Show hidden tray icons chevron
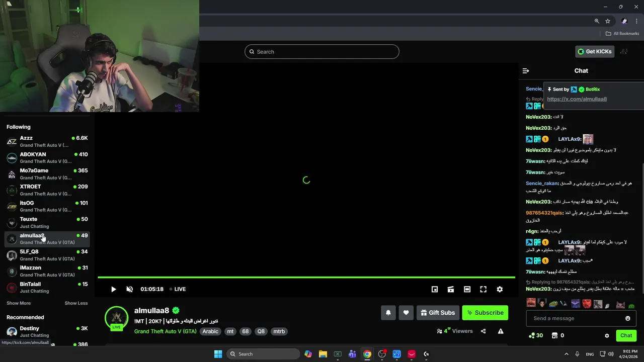The height and width of the screenshot is (362, 644). pyautogui.click(x=566, y=354)
